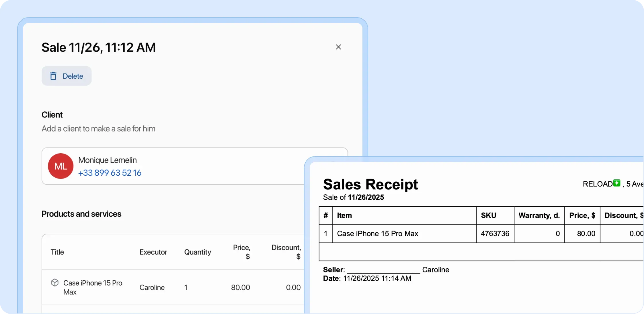Screen dimensions: 644x314
Task: Open the Monique Lemelin client card
Action: tap(172, 166)
